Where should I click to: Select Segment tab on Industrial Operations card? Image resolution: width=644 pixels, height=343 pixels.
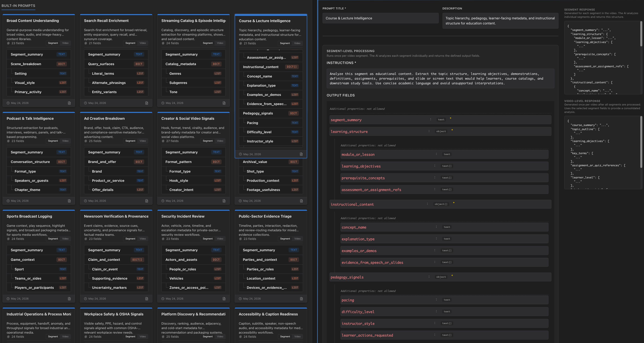tap(53, 337)
